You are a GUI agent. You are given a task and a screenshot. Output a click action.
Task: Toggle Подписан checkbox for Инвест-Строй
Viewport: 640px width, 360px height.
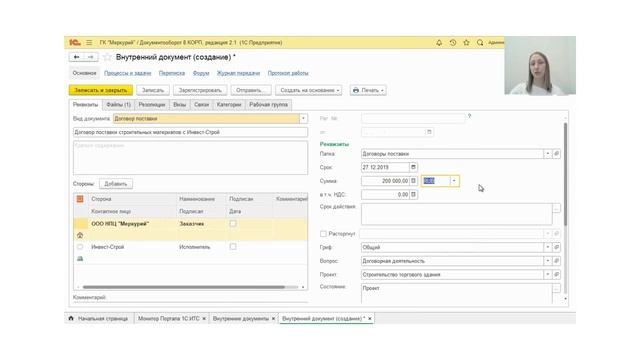click(x=233, y=247)
